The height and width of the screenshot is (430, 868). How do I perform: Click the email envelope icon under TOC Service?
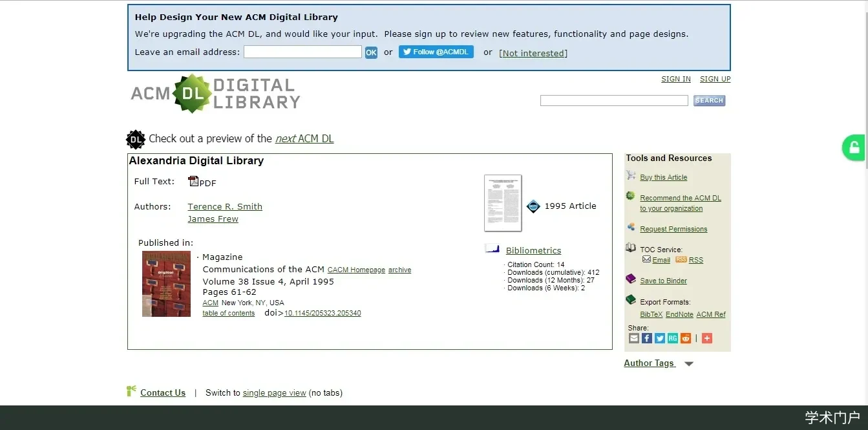(646, 259)
